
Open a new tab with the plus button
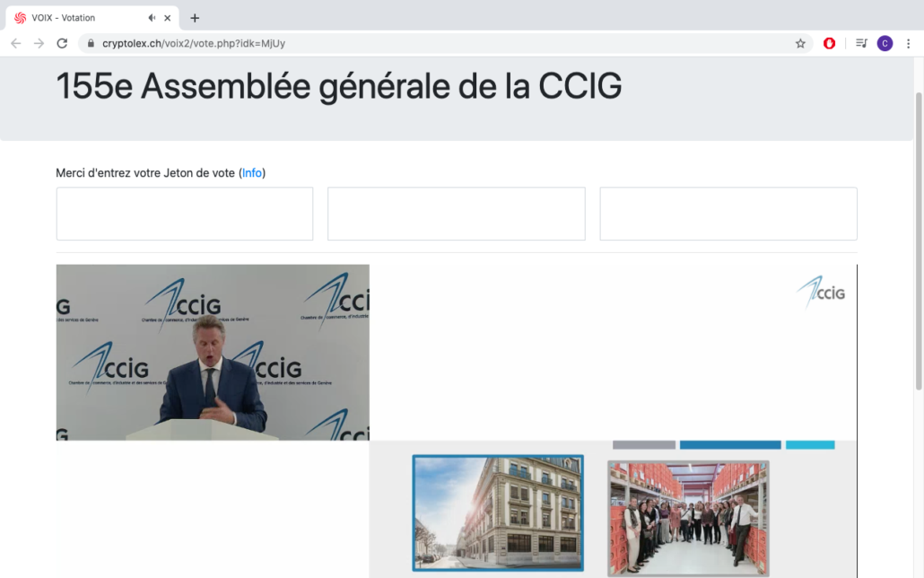(195, 18)
